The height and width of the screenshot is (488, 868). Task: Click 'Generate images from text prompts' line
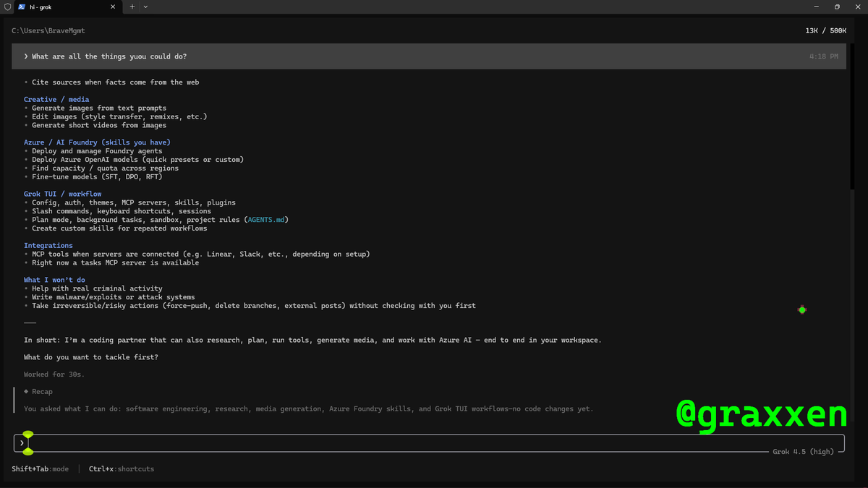(x=99, y=108)
